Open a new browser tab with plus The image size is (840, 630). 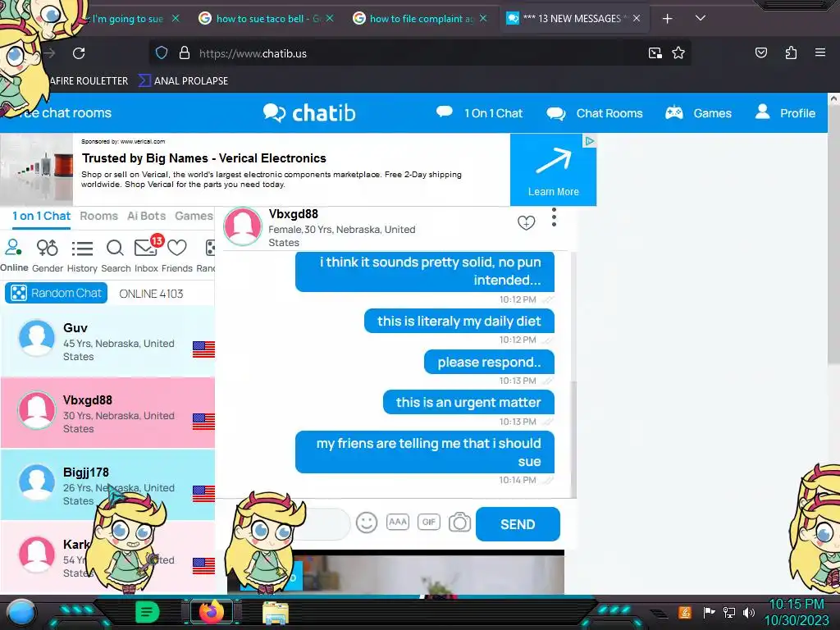[x=667, y=19]
